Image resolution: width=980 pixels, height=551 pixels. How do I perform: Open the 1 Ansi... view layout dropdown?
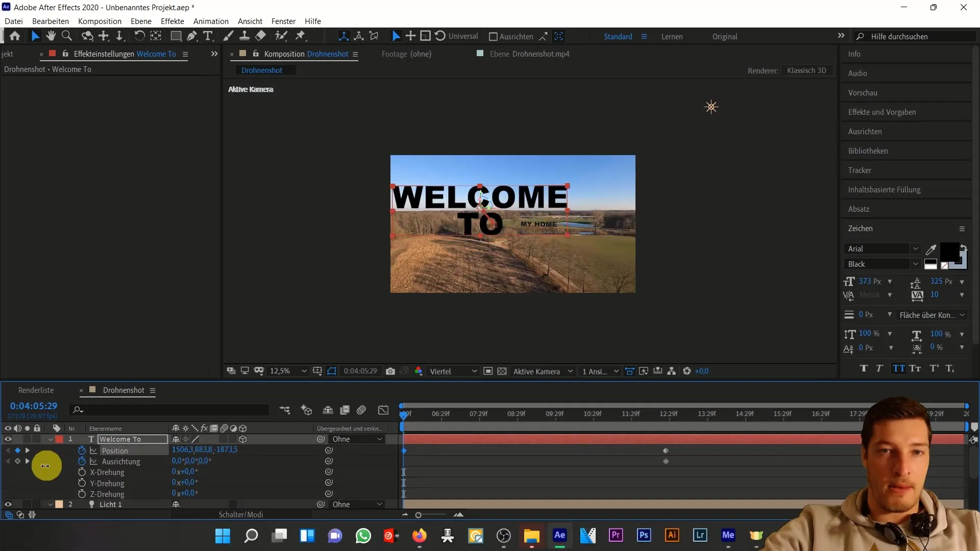pyautogui.click(x=600, y=371)
